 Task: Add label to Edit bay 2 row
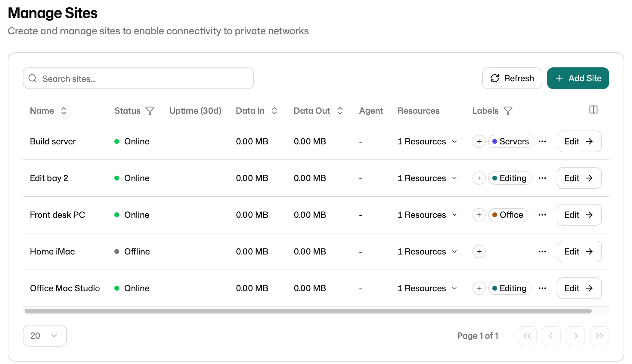pyautogui.click(x=479, y=178)
